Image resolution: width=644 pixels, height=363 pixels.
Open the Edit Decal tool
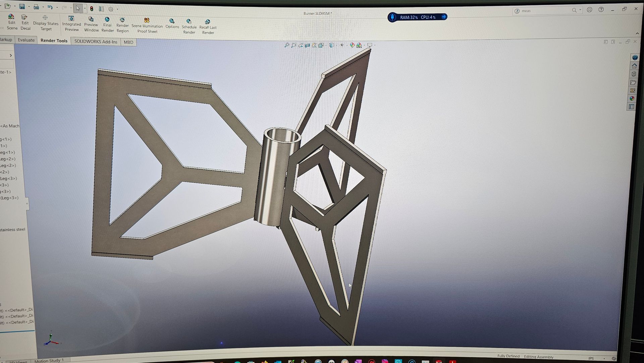(25, 22)
